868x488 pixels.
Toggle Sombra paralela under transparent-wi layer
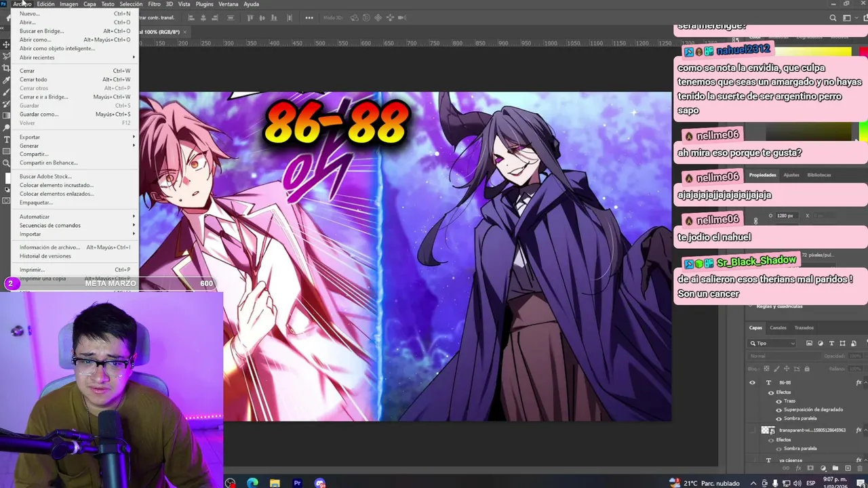778,449
